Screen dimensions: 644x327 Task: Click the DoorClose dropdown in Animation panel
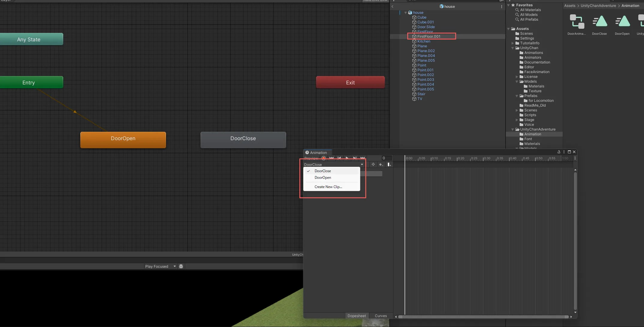(333, 164)
